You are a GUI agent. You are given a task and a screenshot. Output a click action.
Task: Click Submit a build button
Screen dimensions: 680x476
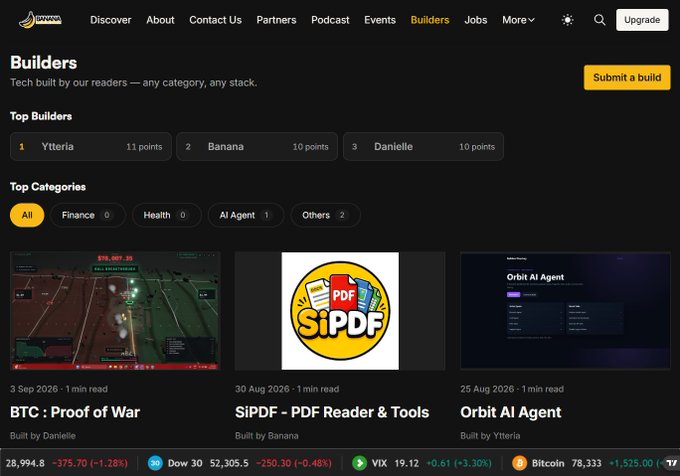click(x=627, y=78)
